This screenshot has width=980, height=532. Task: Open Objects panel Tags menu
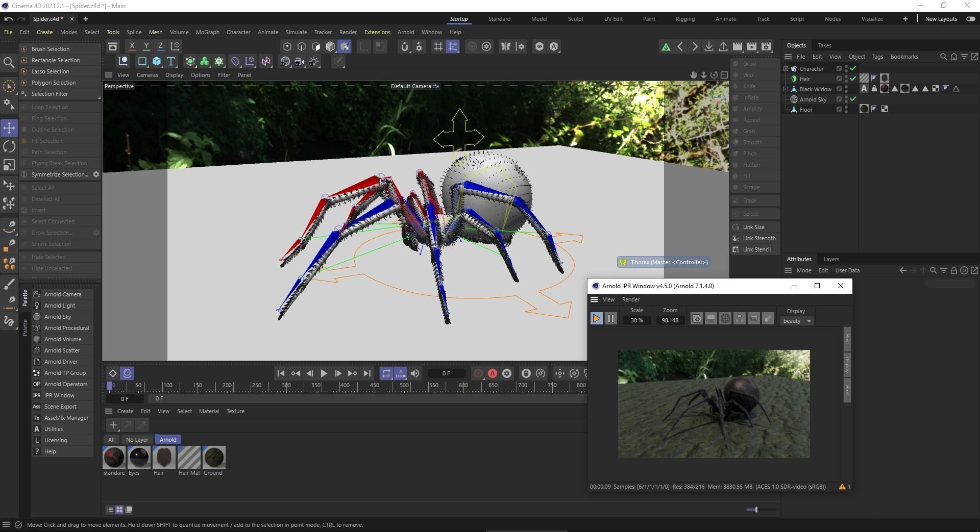tap(877, 57)
